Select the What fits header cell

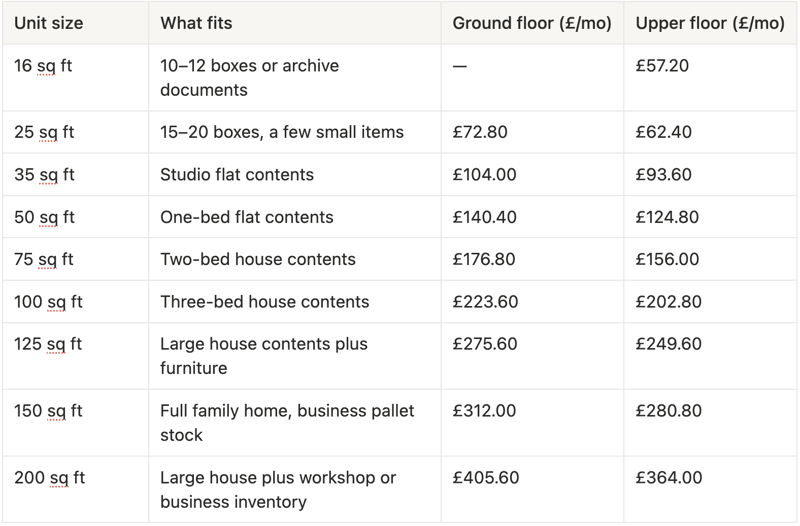tap(196, 23)
